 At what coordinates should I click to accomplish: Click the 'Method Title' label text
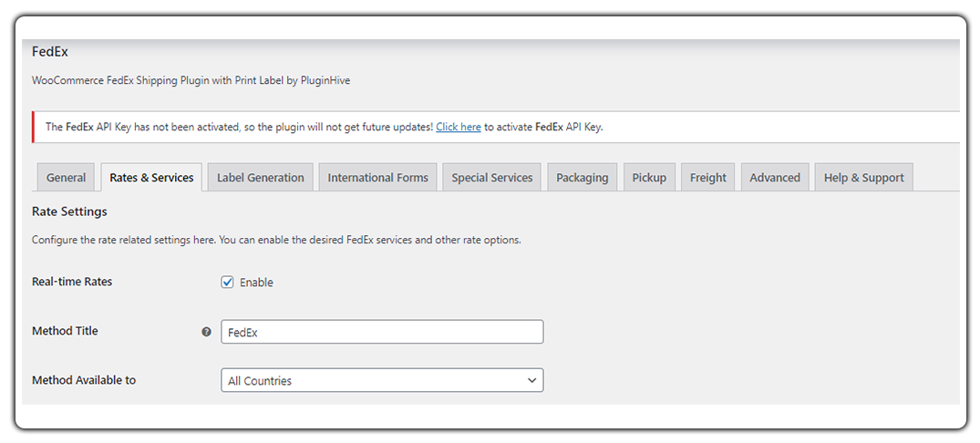(65, 331)
